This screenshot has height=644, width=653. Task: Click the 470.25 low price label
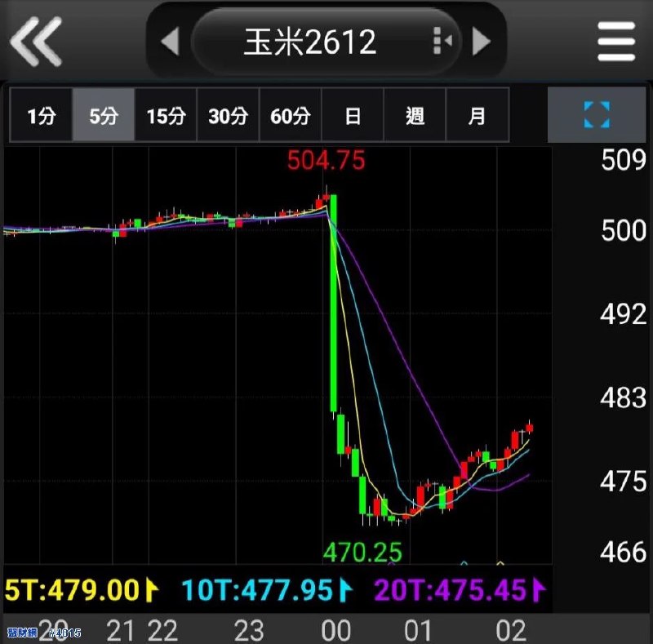[x=362, y=552]
